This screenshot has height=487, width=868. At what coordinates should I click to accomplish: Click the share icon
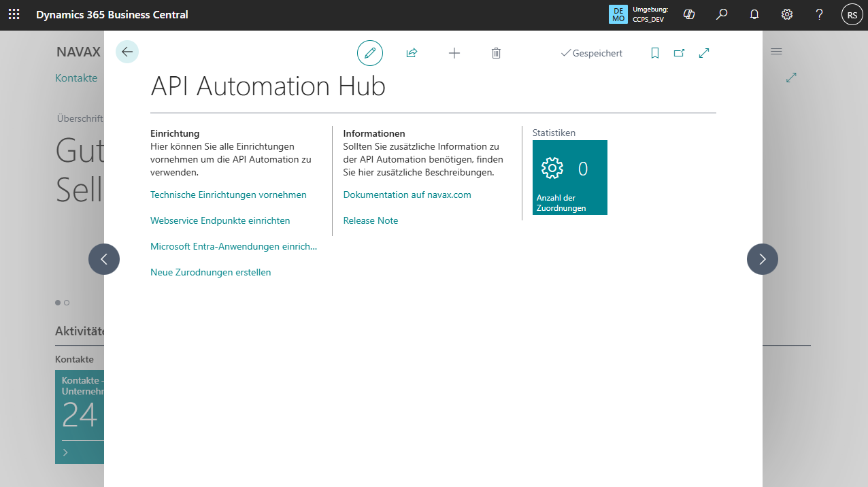click(x=412, y=53)
